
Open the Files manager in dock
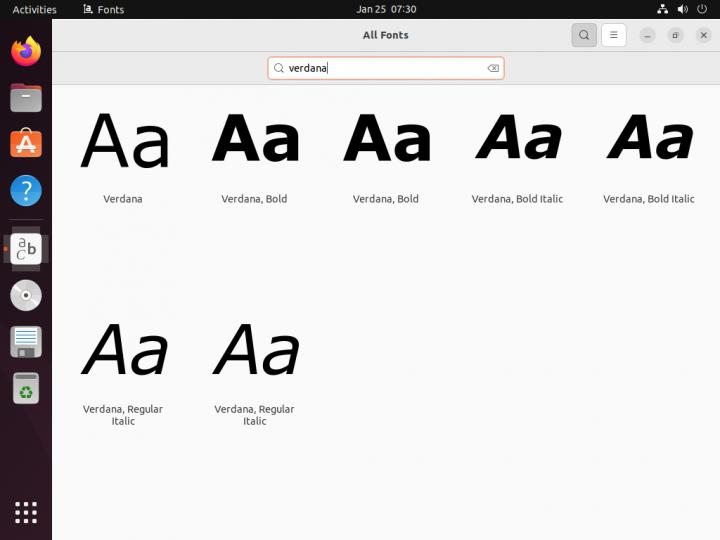(26, 98)
